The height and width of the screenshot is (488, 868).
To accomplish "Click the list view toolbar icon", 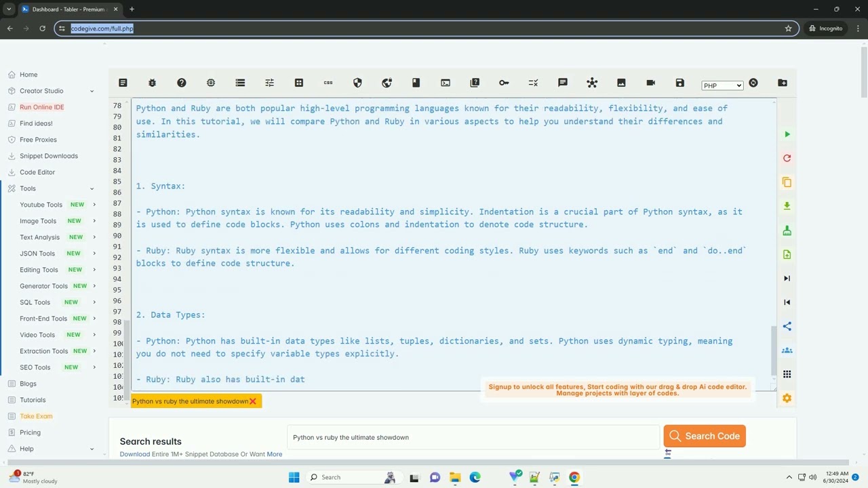I will pos(240,83).
